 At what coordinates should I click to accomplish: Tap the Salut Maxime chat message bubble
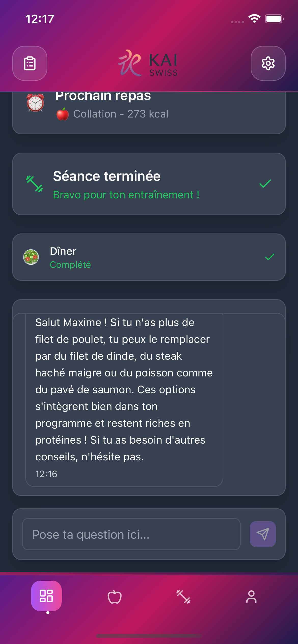point(124,400)
